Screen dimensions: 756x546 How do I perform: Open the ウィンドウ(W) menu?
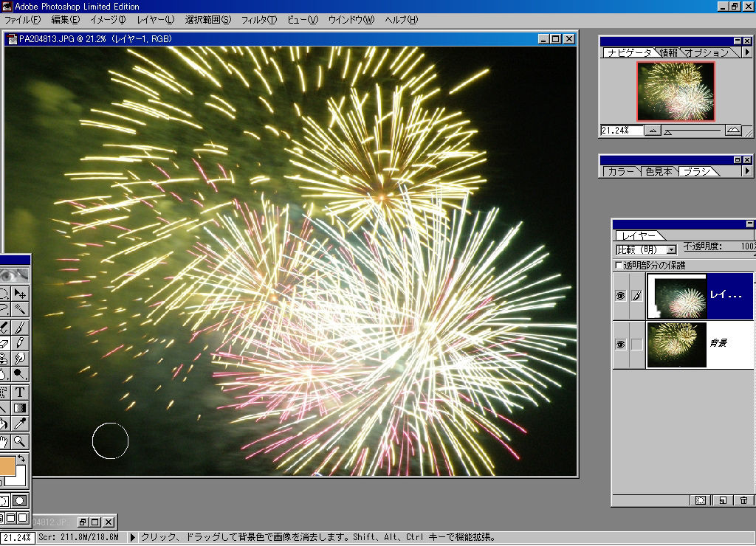pyautogui.click(x=351, y=20)
